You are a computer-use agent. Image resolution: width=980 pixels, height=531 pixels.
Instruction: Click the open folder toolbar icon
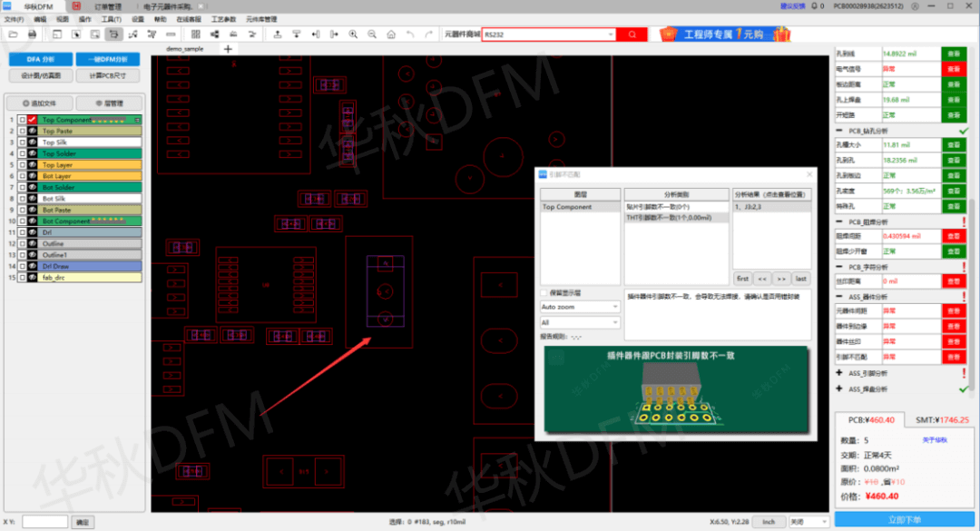[13, 34]
